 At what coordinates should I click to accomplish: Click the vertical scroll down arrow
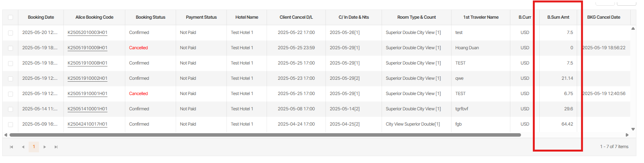[633, 129]
